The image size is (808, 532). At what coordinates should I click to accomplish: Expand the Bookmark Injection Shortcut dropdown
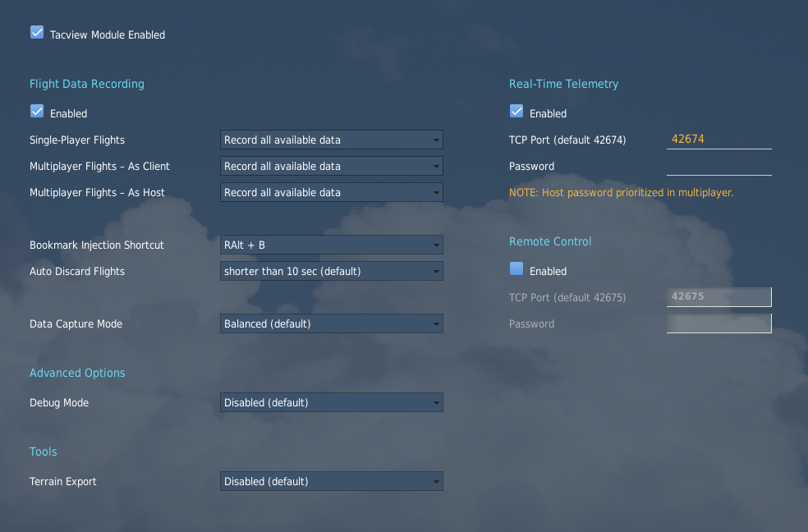pos(332,245)
